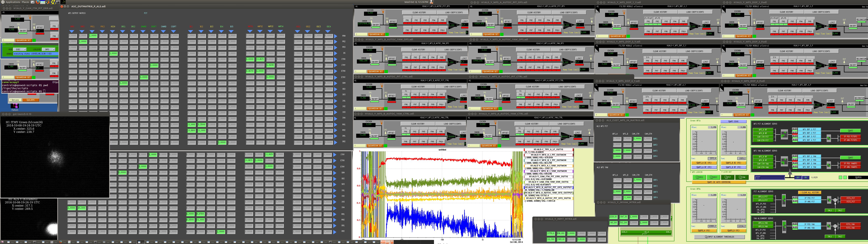This screenshot has width=868, height=244.
Task: Click PZT1_PIT red button
Action: tap(851, 198)
